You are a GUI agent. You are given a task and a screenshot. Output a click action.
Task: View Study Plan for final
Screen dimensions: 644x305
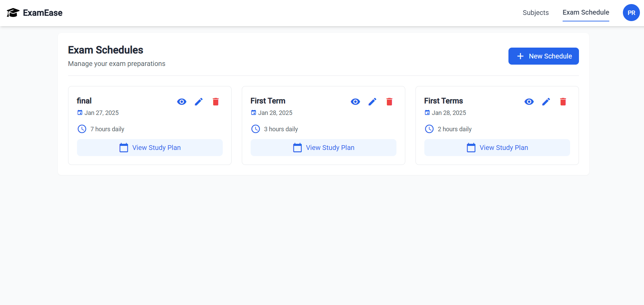pyautogui.click(x=150, y=148)
